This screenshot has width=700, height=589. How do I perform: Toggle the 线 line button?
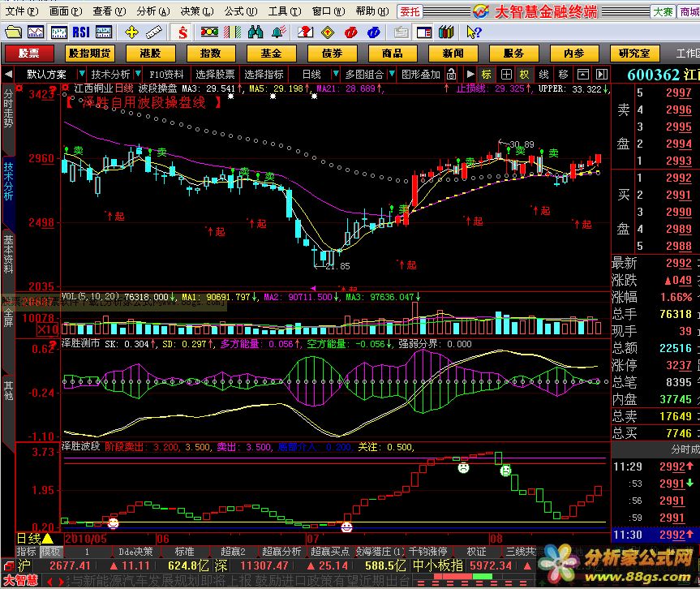543,74
